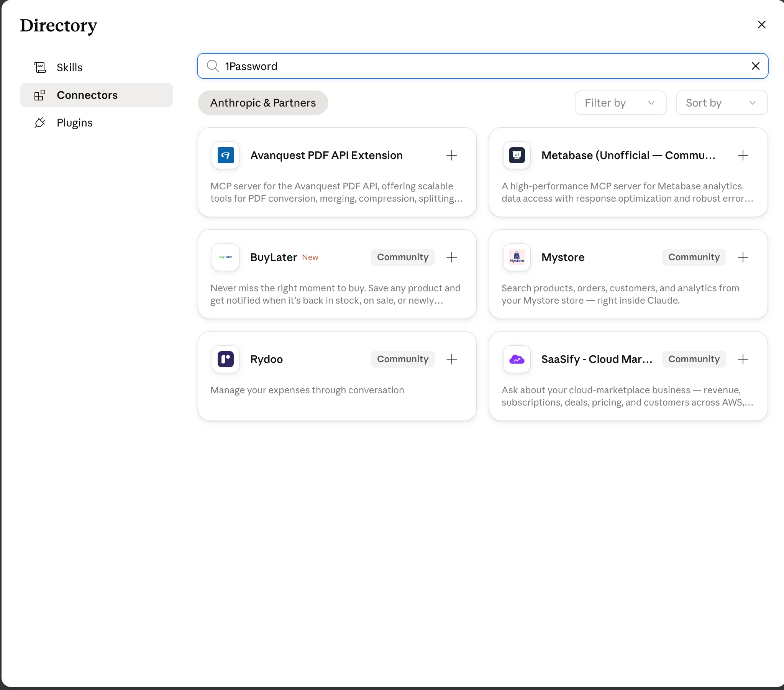Go to the Plugins section
Screen dimensions: 784x690
(x=96, y=122)
